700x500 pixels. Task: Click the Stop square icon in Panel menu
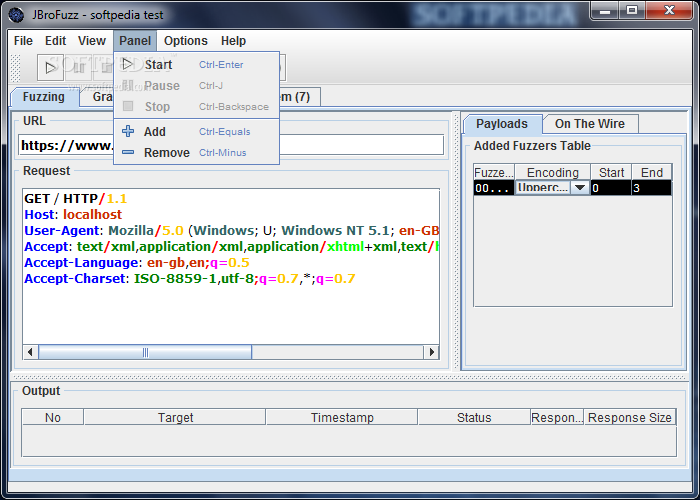pos(128,106)
